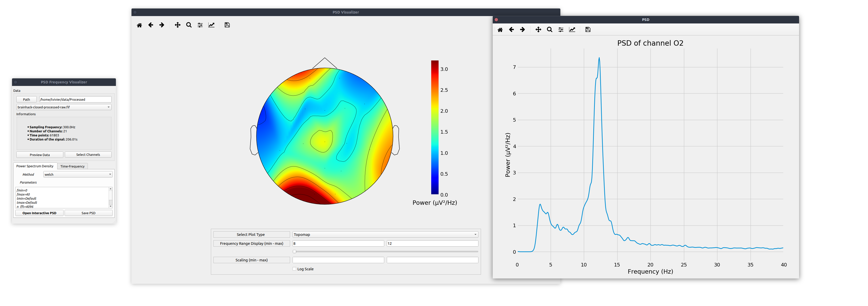Screen dimensions: 868x306
Task: Save the PSD channel O2 figure
Action: pyautogui.click(x=588, y=30)
